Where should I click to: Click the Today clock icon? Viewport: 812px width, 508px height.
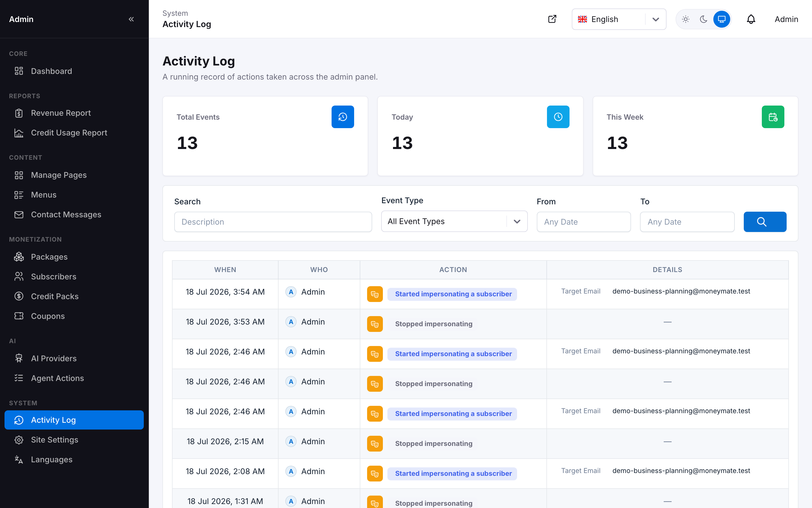point(558,117)
